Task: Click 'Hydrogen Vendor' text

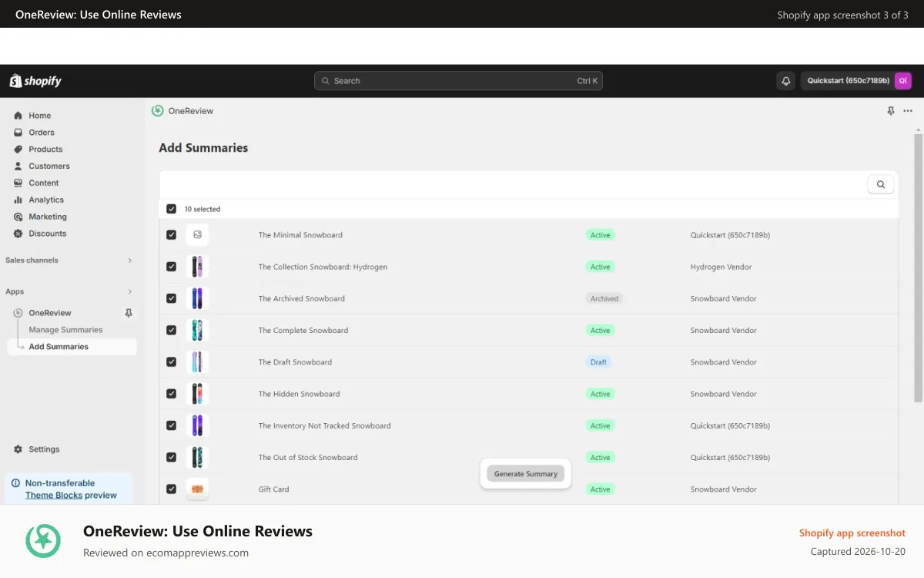Action: click(721, 267)
